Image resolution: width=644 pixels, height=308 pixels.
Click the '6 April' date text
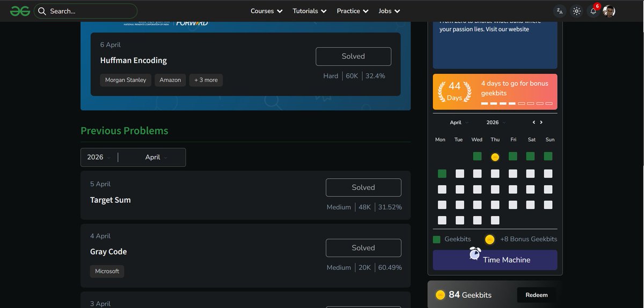(111, 45)
